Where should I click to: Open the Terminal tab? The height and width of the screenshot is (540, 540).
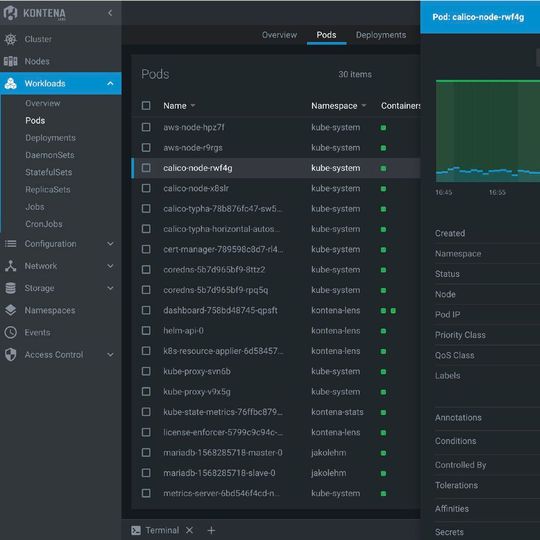click(x=162, y=530)
